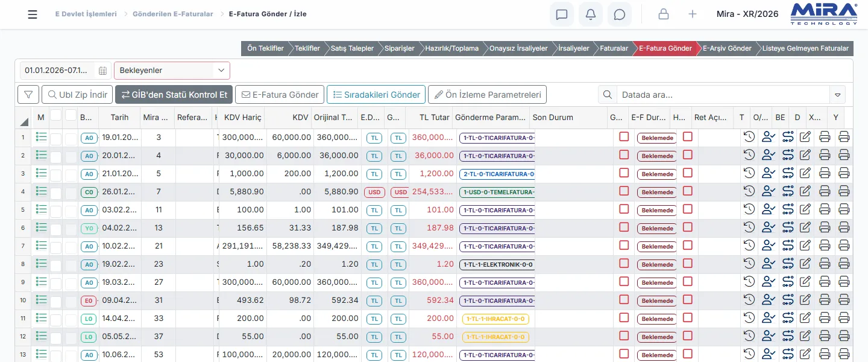Click the lock icon in header

click(x=664, y=14)
